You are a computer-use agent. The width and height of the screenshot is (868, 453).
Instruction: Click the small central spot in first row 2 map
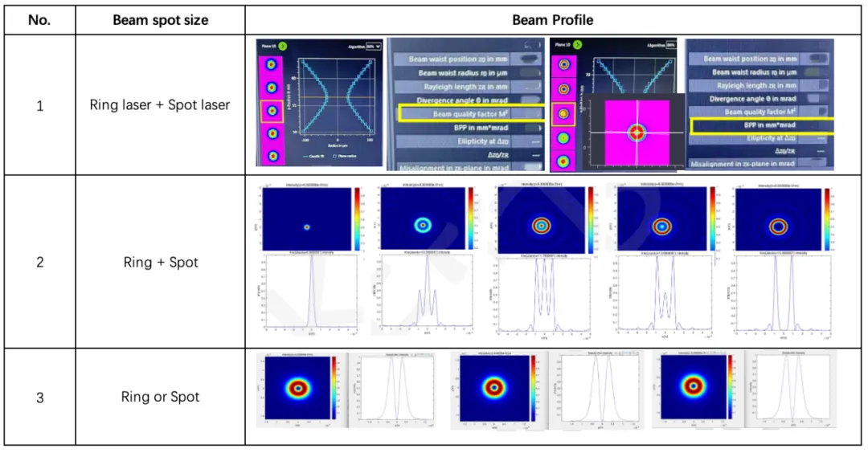pos(307,227)
